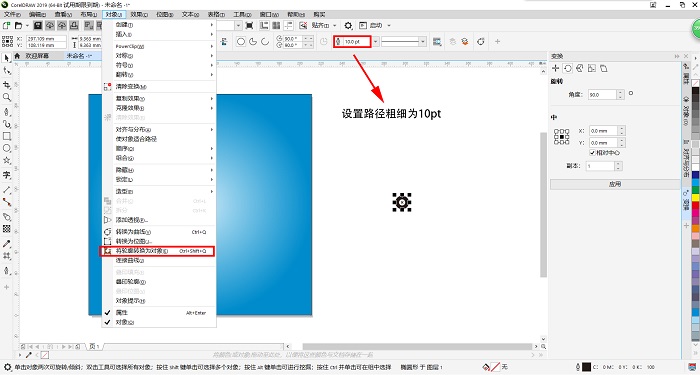The image size is (700, 375).
Task: Switch transform docker to Size mode
Action: click(592, 68)
